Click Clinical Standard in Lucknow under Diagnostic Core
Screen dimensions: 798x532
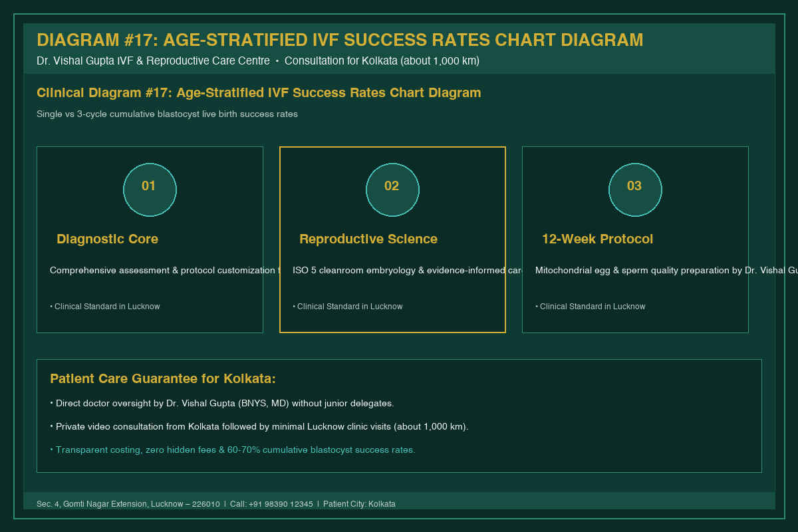point(105,307)
